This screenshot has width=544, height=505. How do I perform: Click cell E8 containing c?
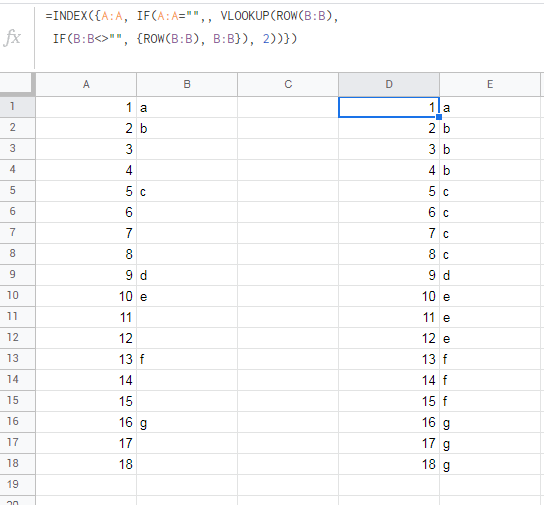(490, 254)
